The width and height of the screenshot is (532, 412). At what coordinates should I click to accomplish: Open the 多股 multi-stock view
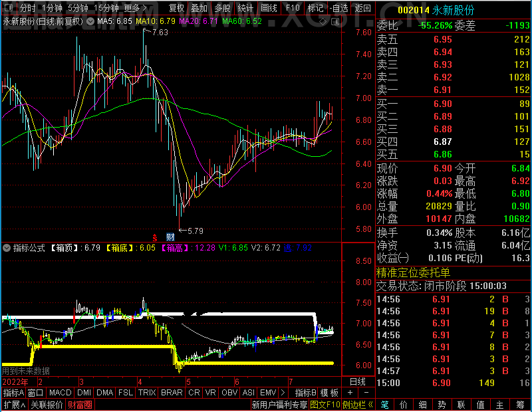[x=222, y=8]
